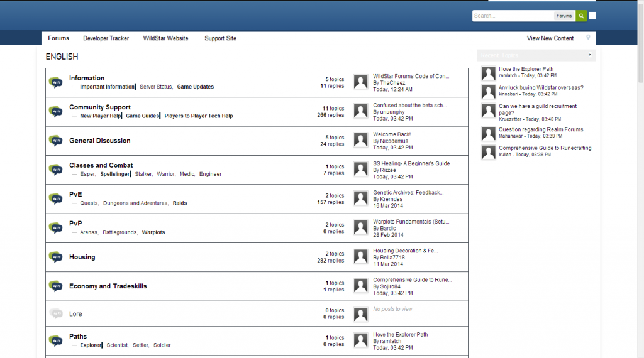Screen dimensions: 644x358
Task: Open the Raids subforum
Action: click(x=180, y=203)
